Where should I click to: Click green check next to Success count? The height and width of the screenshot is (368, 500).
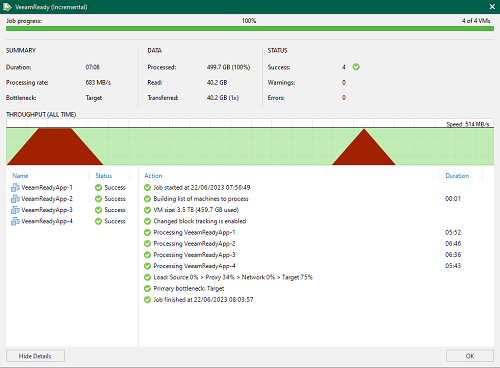(x=356, y=67)
